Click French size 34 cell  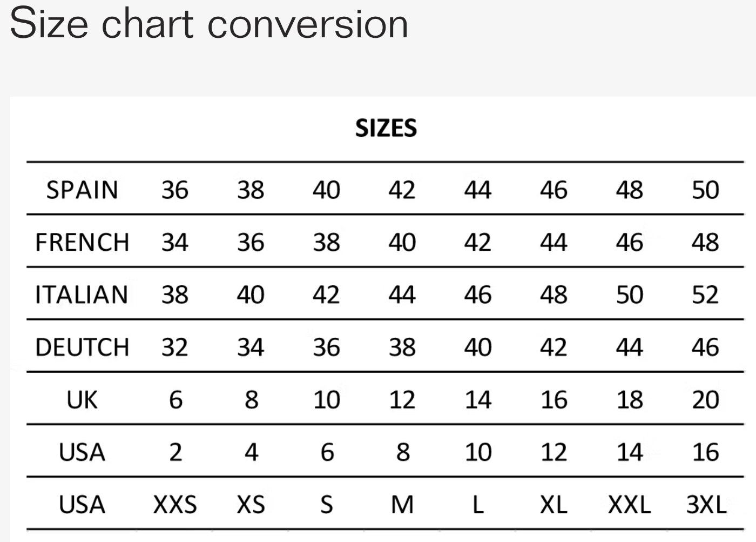[175, 243]
